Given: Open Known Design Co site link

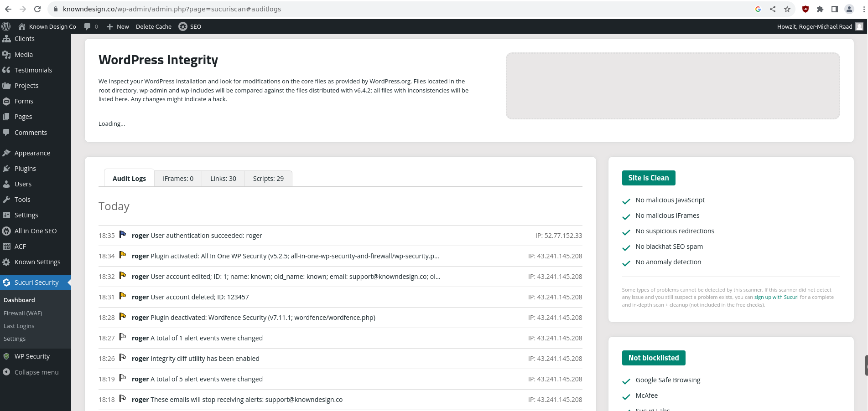Looking at the screenshot, I should pos(47,26).
